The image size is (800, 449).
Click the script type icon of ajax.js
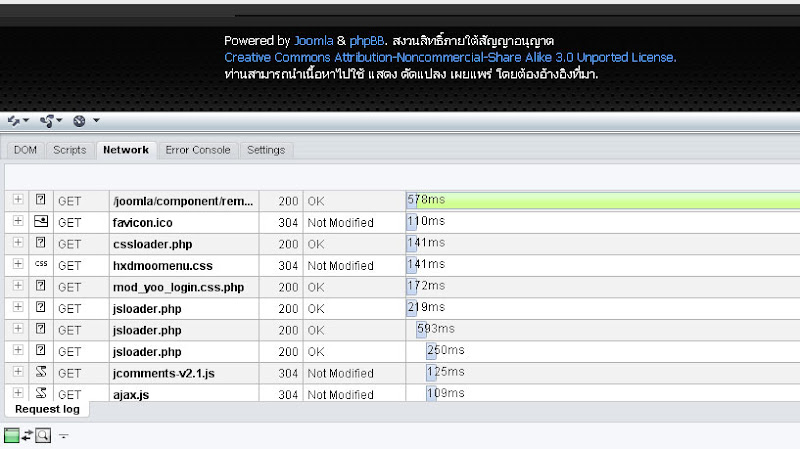41,393
